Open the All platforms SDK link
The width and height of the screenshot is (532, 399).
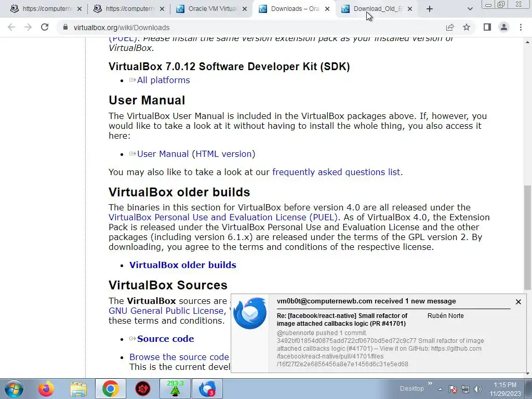164,80
